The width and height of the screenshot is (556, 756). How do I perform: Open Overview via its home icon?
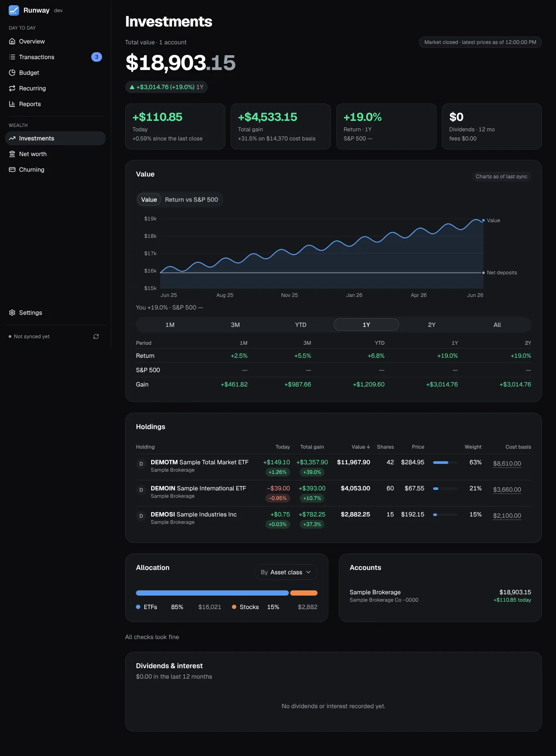tap(12, 41)
